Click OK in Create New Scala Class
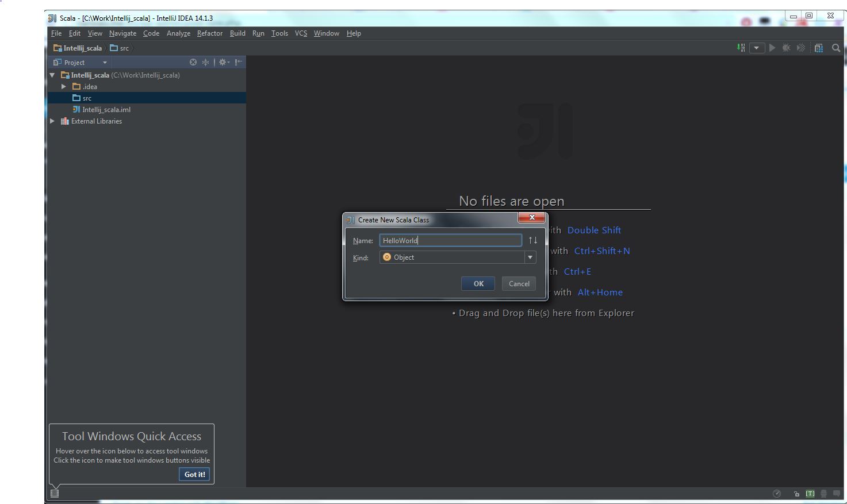Image resolution: width=847 pixels, height=504 pixels. click(x=478, y=283)
